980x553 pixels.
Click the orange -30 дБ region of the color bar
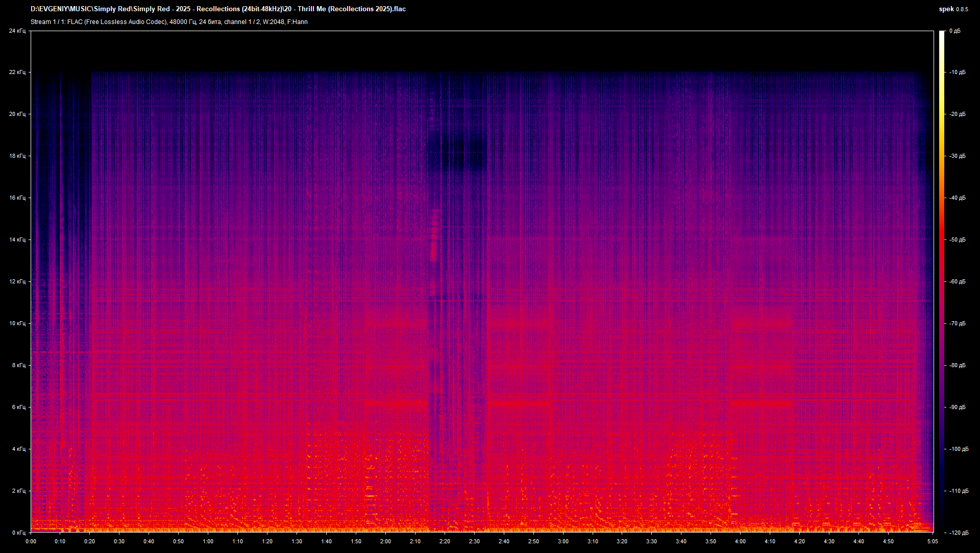[x=942, y=156]
